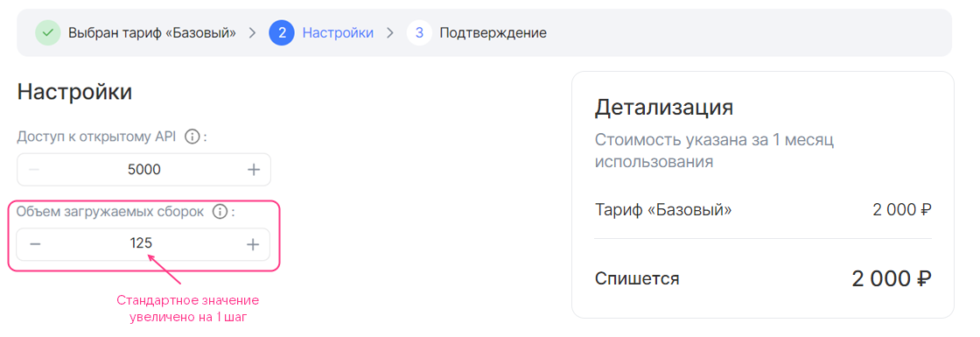Click the Детализация heading
This screenshot has height=337, width=980.
click(664, 107)
